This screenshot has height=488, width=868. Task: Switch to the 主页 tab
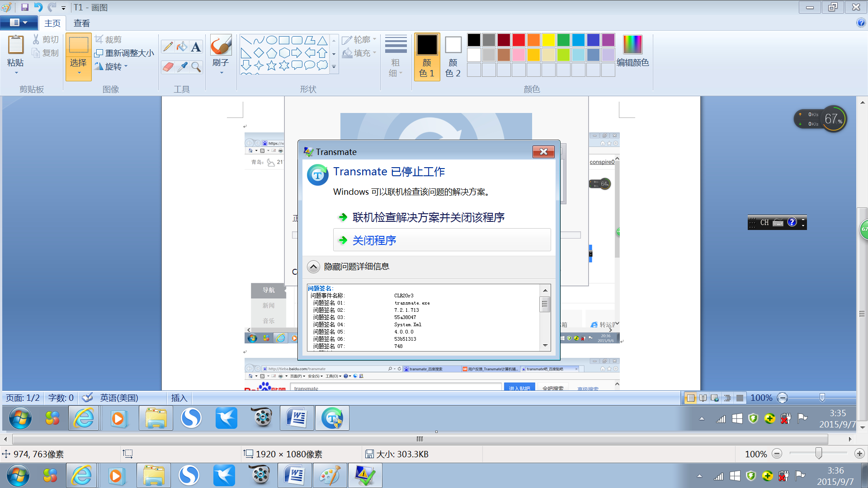tap(52, 23)
